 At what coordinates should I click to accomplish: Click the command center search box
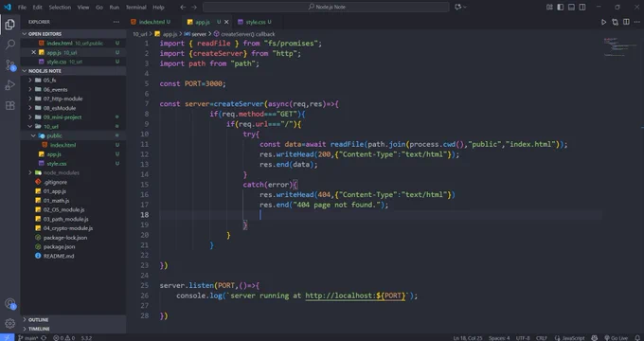tap(326, 7)
